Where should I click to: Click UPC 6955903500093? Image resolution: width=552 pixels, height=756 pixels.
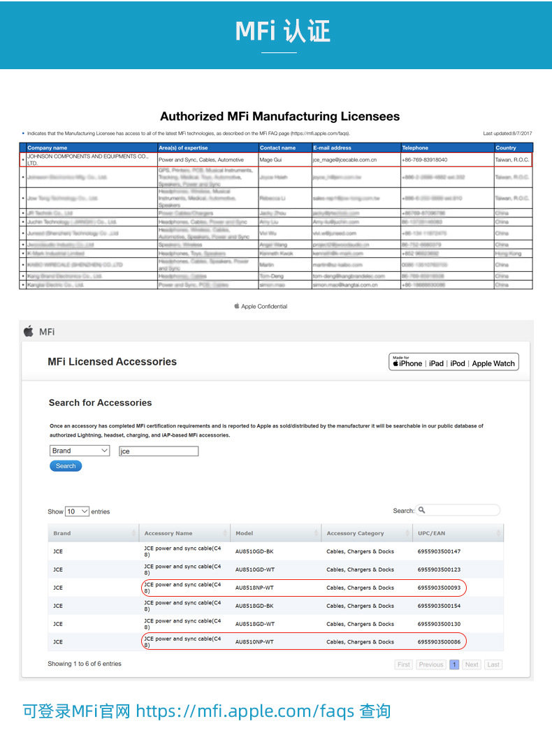tap(440, 588)
